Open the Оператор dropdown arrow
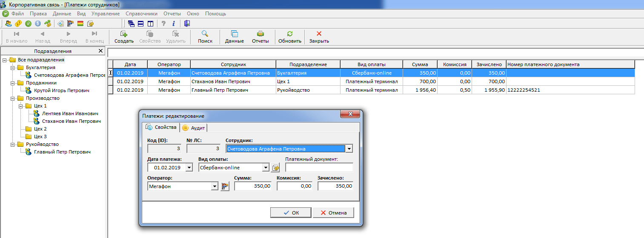This screenshot has width=644, height=238. [214, 186]
